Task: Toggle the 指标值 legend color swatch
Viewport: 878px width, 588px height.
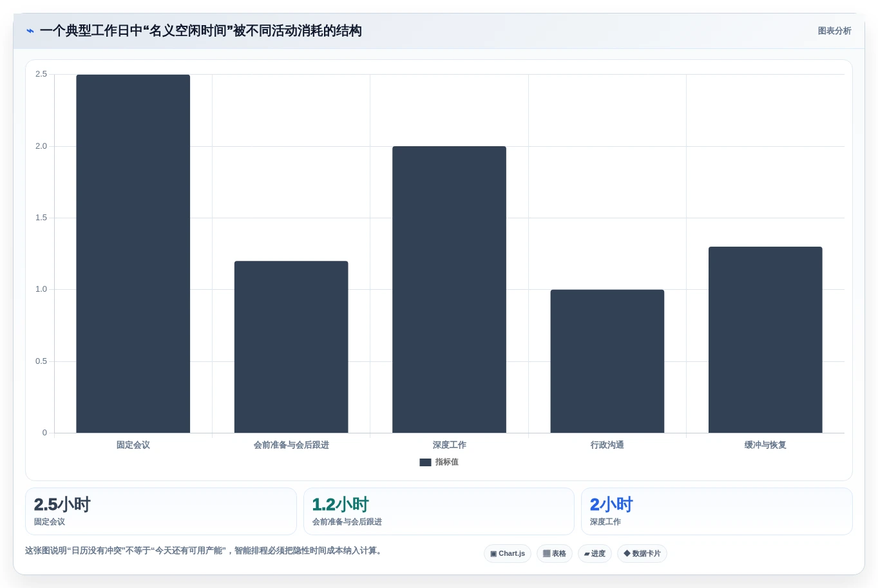Action: point(425,462)
